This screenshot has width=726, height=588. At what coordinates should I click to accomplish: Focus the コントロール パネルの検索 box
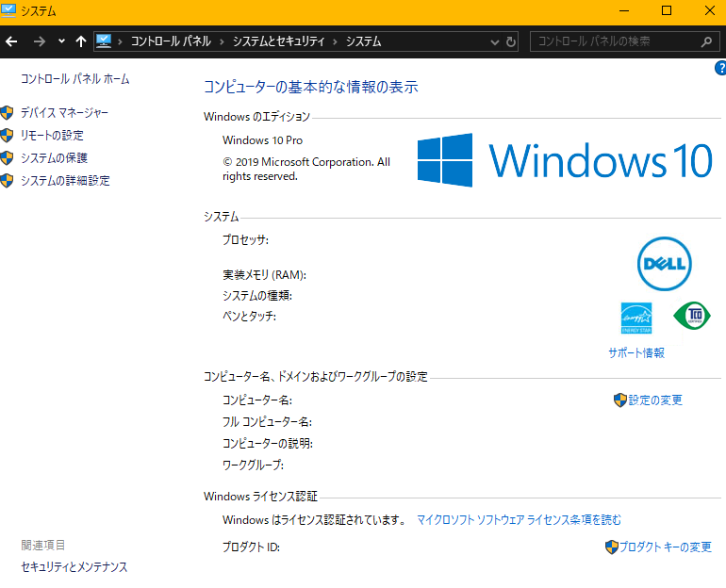tap(624, 41)
